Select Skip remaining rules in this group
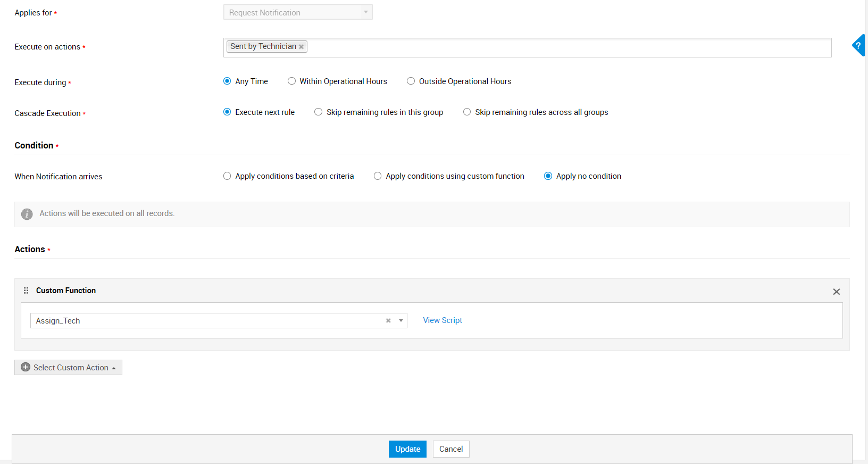 [x=318, y=112]
